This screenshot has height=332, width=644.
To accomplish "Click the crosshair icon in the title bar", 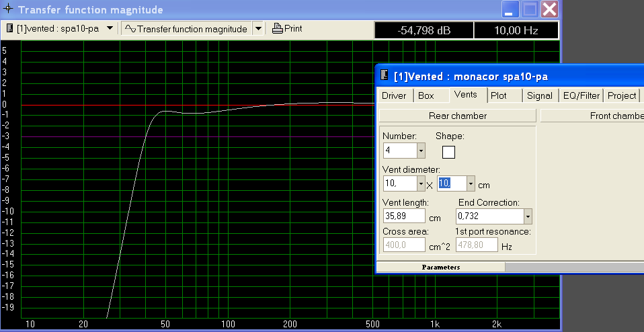I will [x=8, y=9].
